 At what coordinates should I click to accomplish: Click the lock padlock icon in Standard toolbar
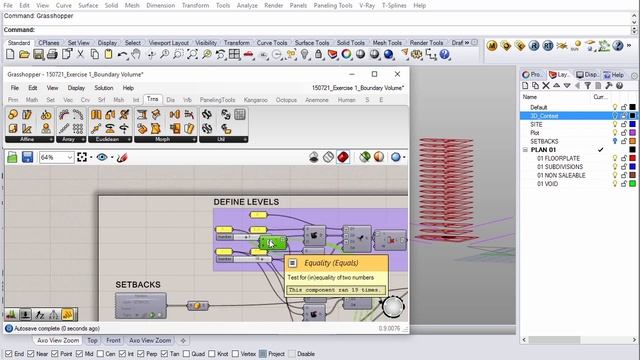(x=318, y=54)
